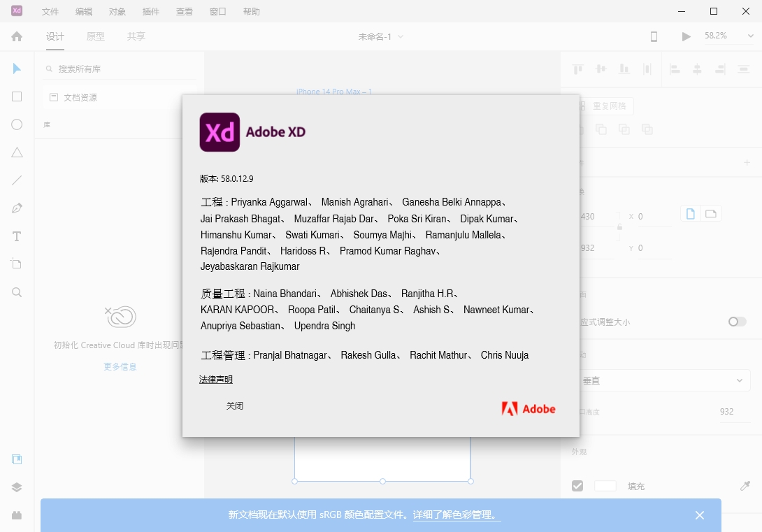Screen dimensions: 762x532
Task: Click the X position field
Action: coord(654,217)
